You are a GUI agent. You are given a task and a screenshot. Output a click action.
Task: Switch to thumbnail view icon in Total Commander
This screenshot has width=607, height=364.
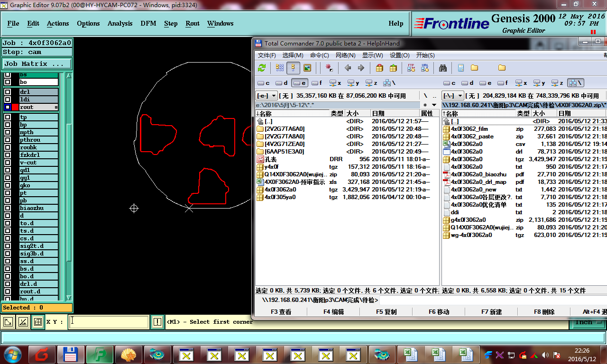307,68
